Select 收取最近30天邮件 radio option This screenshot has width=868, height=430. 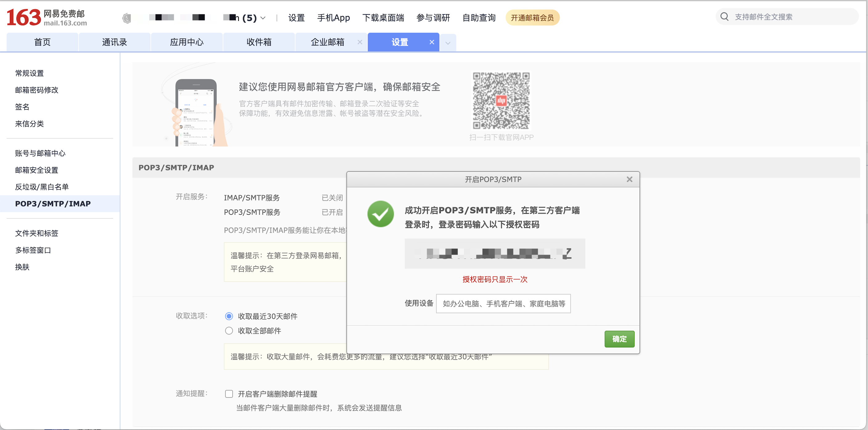click(x=229, y=316)
